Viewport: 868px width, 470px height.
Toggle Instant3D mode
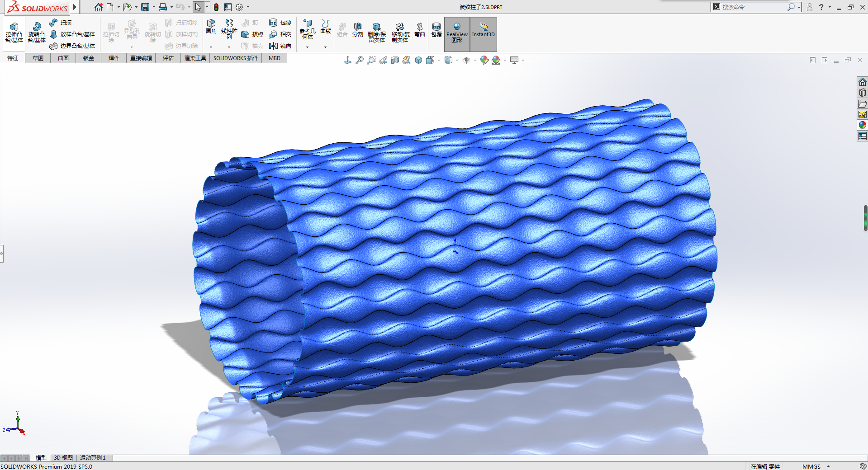[483, 34]
